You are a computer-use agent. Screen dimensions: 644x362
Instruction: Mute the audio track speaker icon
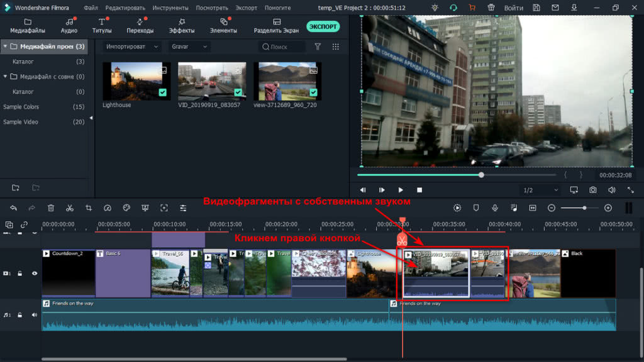[x=35, y=315]
